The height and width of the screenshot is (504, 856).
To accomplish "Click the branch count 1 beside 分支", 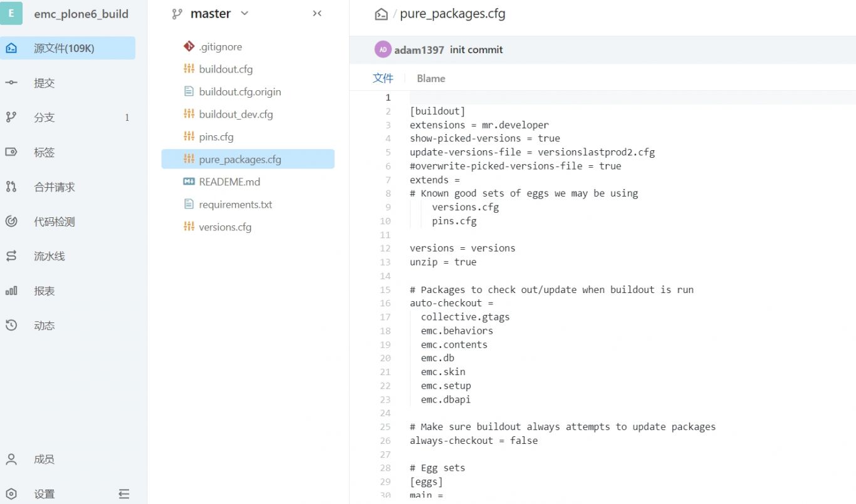I will tap(127, 118).
